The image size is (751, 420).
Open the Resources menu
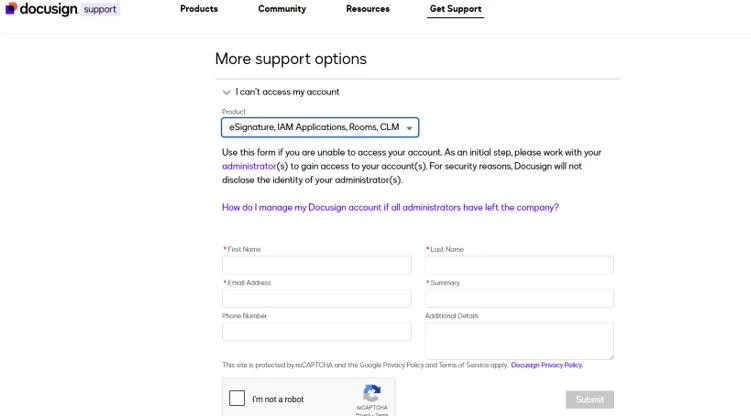click(368, 9)
